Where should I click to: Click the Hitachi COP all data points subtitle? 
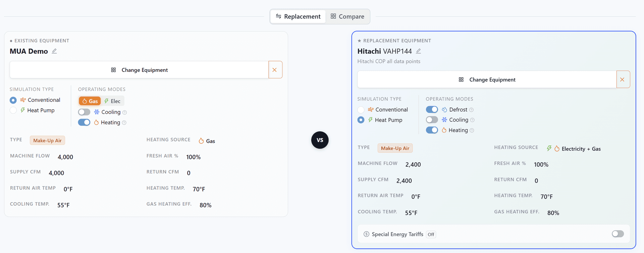coord(389,61)
